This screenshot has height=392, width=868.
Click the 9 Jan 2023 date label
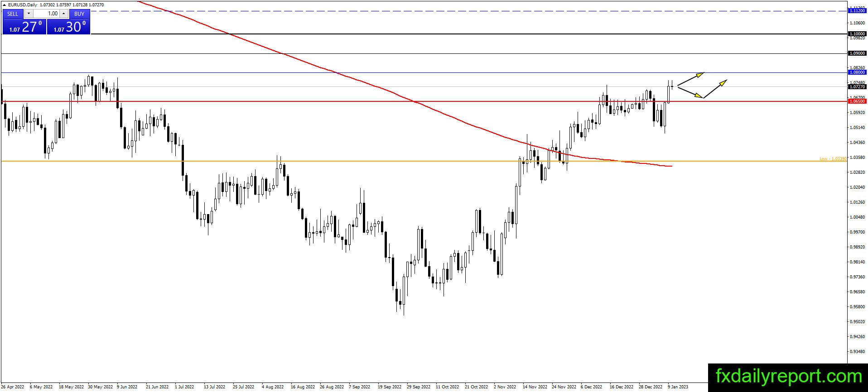click(678, 387)
